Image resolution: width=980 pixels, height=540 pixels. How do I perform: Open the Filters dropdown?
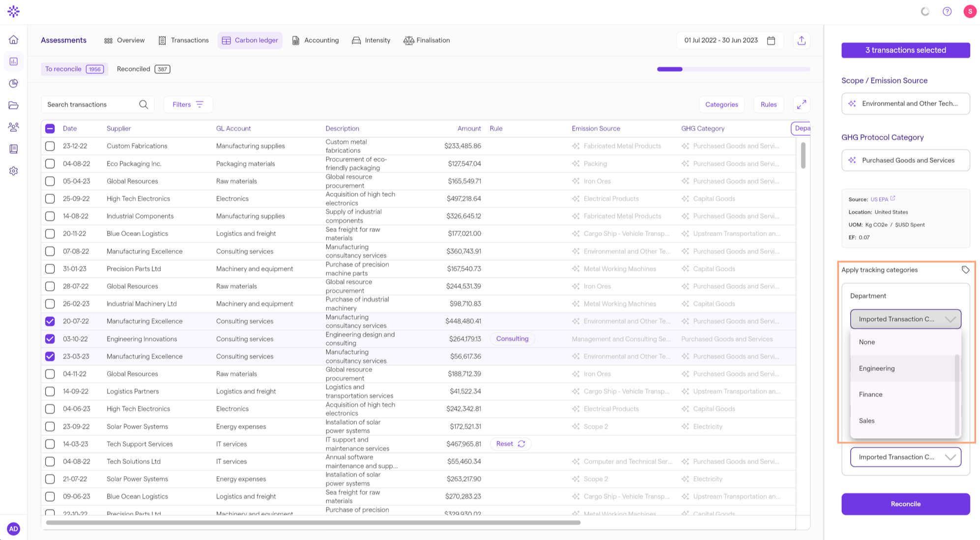pos(188,104)
